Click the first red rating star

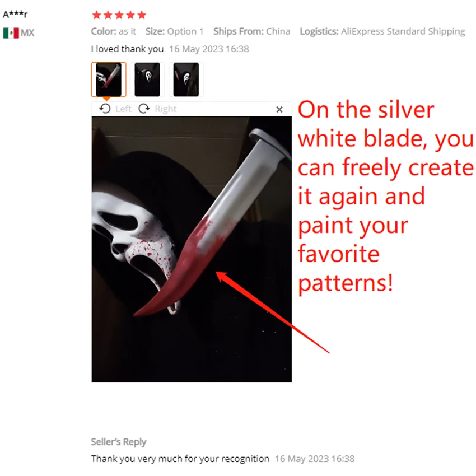(x=96, y=15)
